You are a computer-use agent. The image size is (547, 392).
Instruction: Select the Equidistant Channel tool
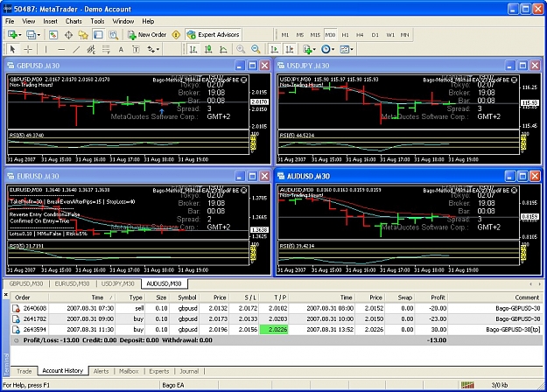(x=91, y=50)
